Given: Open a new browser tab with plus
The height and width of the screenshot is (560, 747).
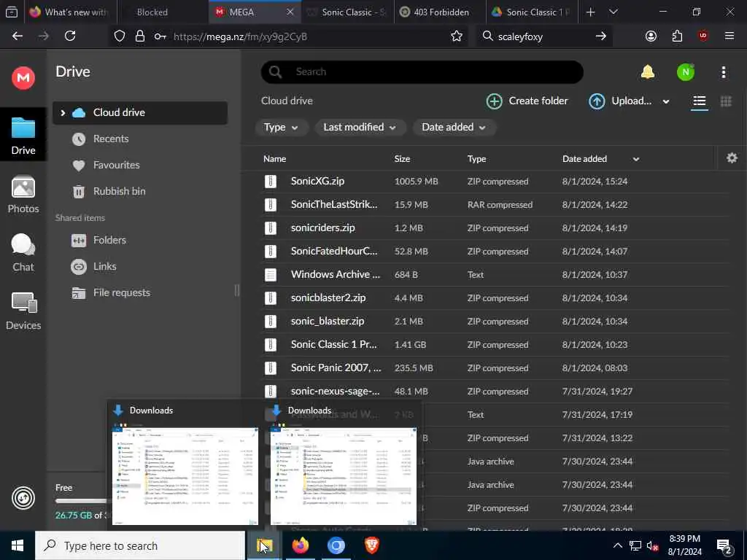Looking at the screenshot, I should (590, 12).
